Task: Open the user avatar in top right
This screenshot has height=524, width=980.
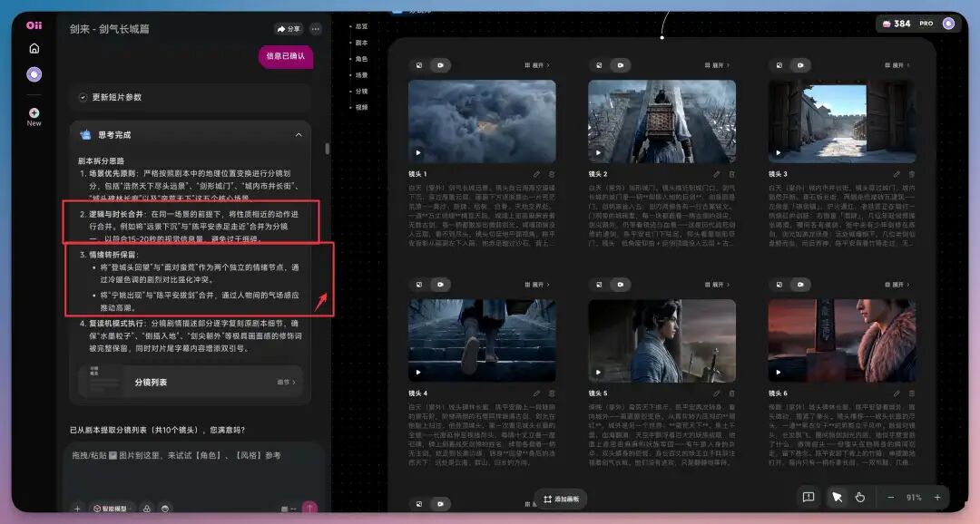Action: pos(949,23)
